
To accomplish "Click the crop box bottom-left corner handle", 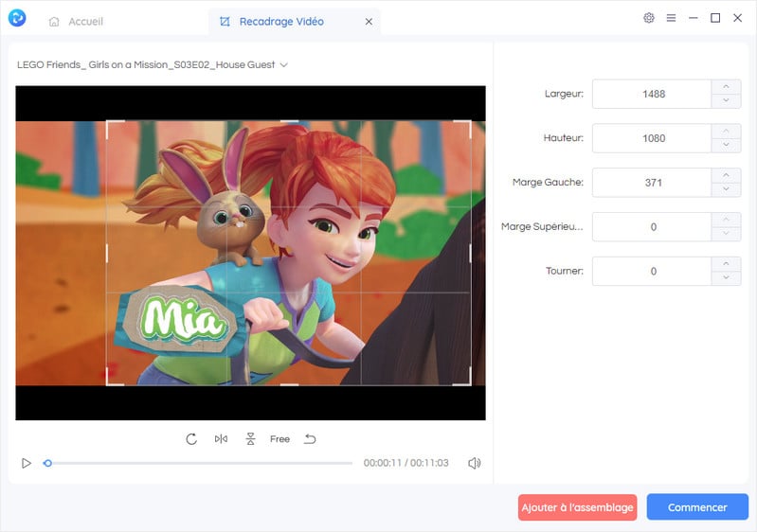I will click(107, 385).
